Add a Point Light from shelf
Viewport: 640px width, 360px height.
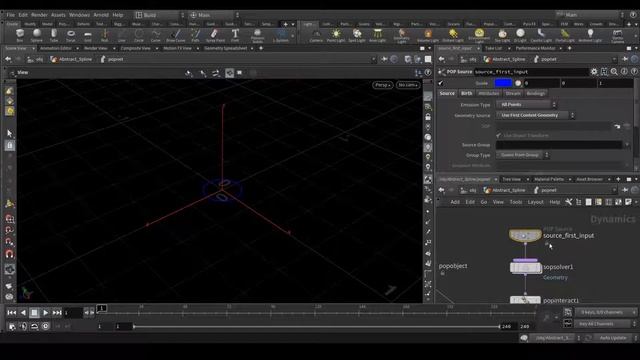(336, 35)
